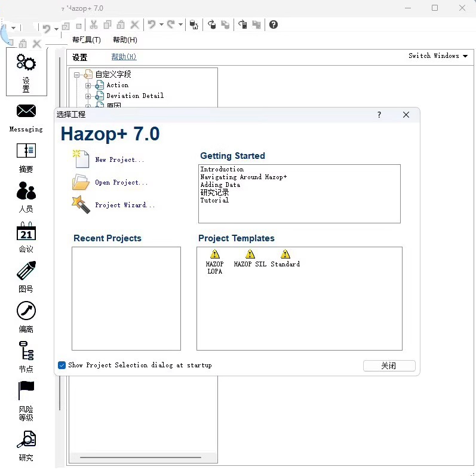The width and height of the screenshot is (476, 476).
Task: Click the 设置 panel header tab
Action: coord(80,57)
